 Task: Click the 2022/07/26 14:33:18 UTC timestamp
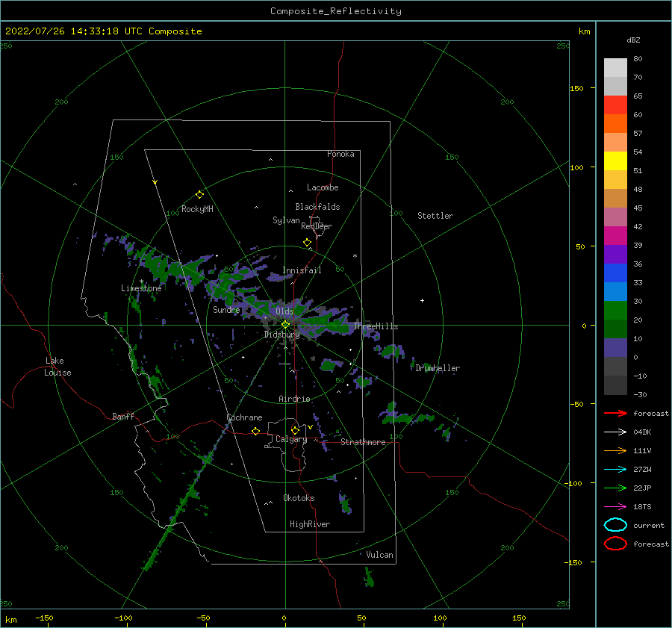click(74, 31)
